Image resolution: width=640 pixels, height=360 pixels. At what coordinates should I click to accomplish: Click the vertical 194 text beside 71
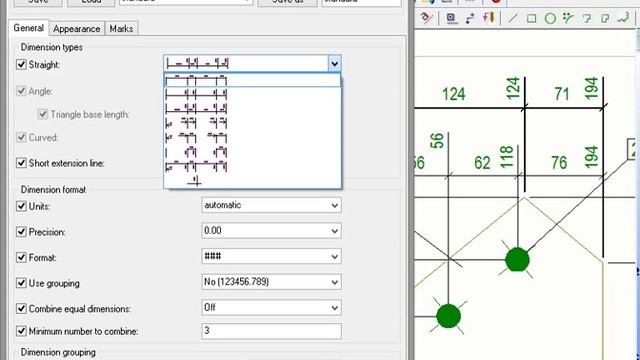click(x=591, y=88)
